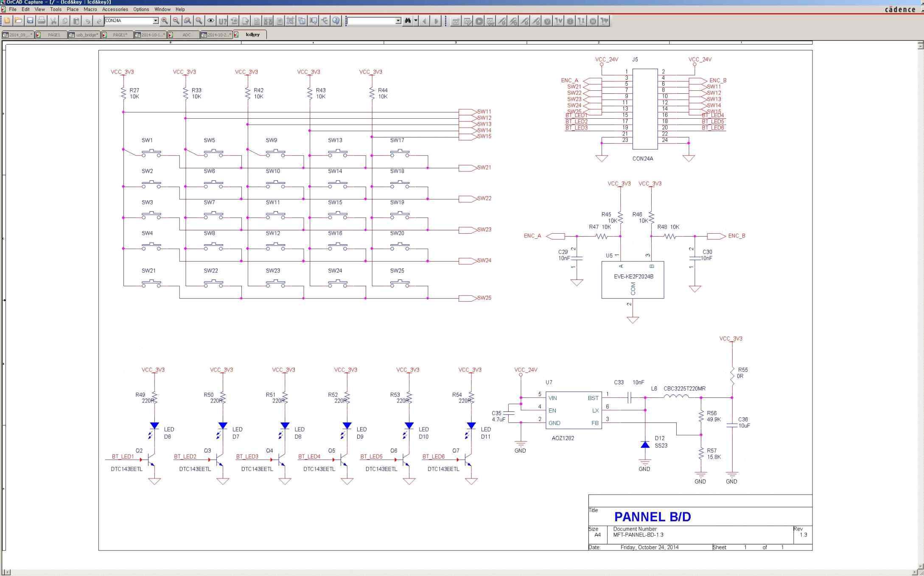Click the Bill of Materials icon

[280, 20]
